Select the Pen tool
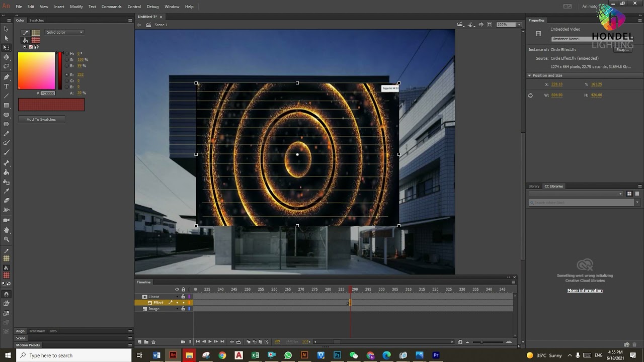 coord(7,77)
